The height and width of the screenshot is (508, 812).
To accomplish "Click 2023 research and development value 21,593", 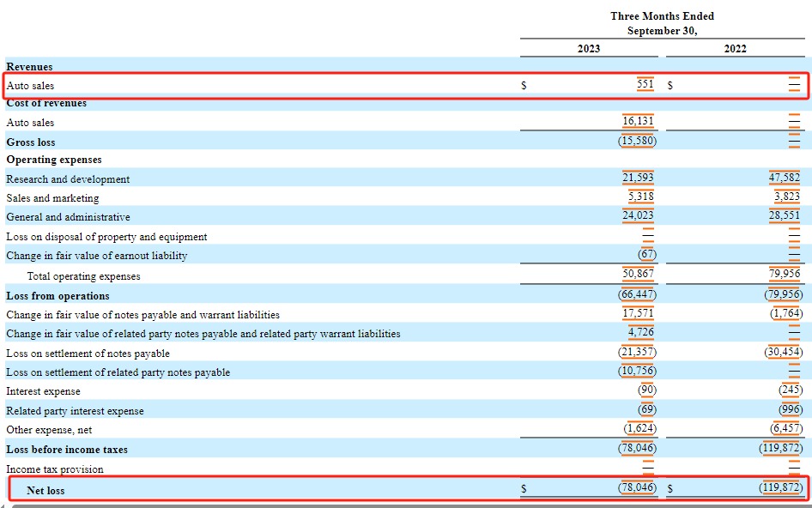I will coord(638,178).
